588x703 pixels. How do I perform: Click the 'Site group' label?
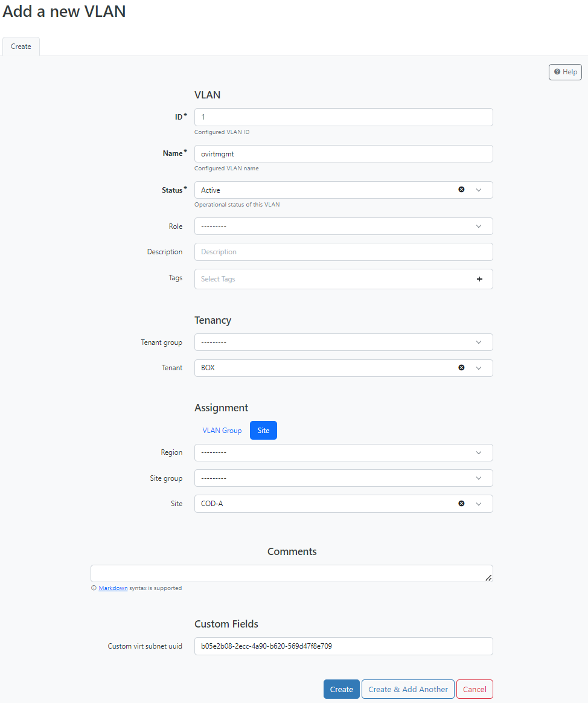click(166, 478)
